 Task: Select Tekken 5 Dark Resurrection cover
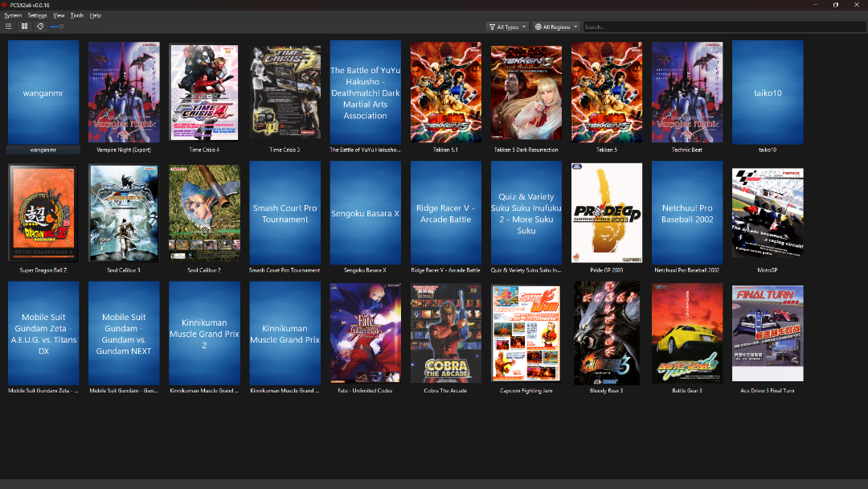[526, 92]
